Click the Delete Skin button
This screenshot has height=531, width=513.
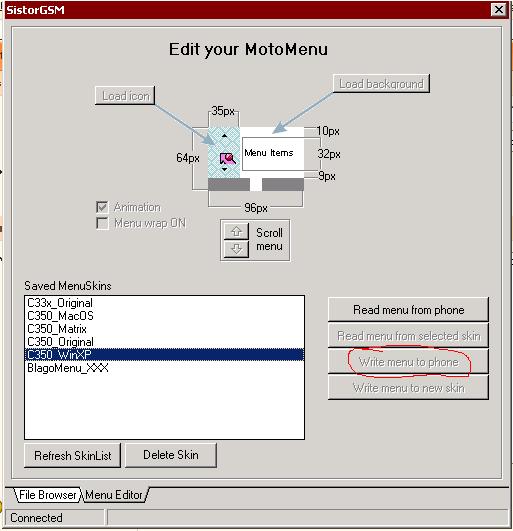171,455
